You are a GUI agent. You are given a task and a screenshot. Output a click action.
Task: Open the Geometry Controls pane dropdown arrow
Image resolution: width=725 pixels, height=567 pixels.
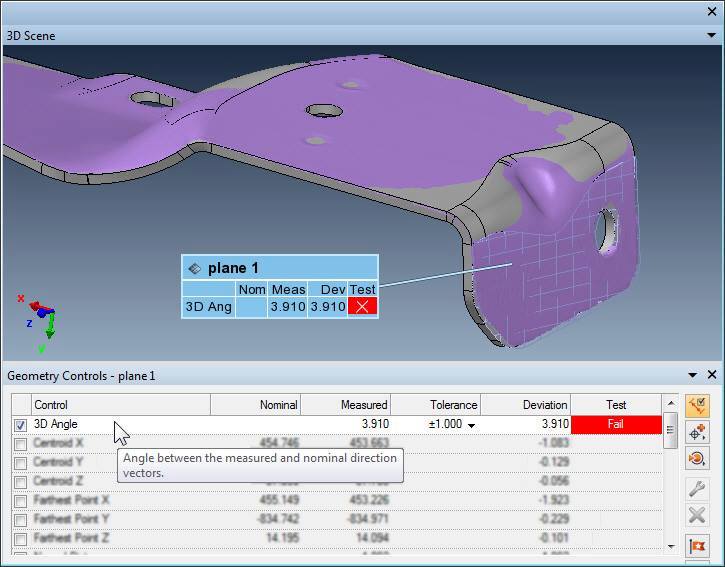pyautogui.click(x=692, y=375)
